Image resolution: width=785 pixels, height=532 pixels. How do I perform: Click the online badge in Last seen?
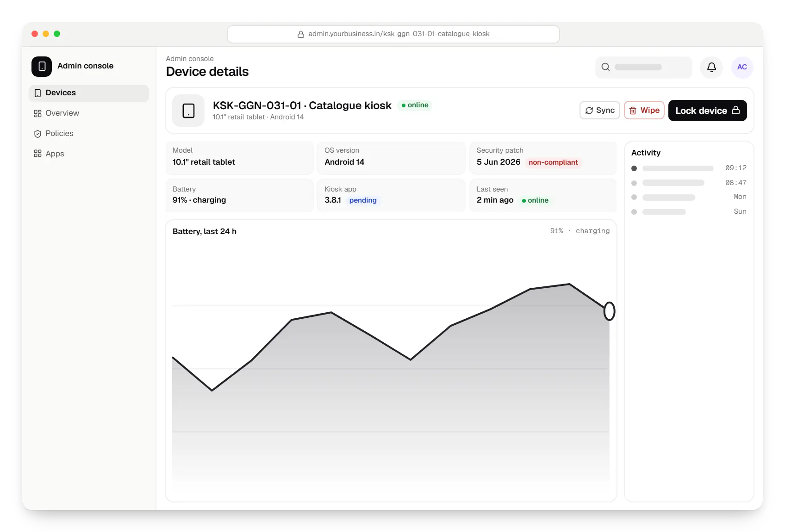pyautogui.click(x=535, y=200)
